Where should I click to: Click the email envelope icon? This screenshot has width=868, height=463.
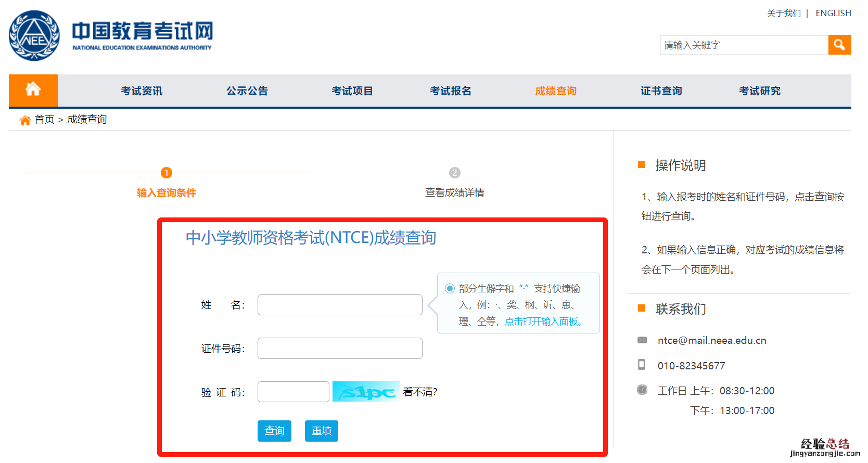pyautogui.click(x=642, y=340)
